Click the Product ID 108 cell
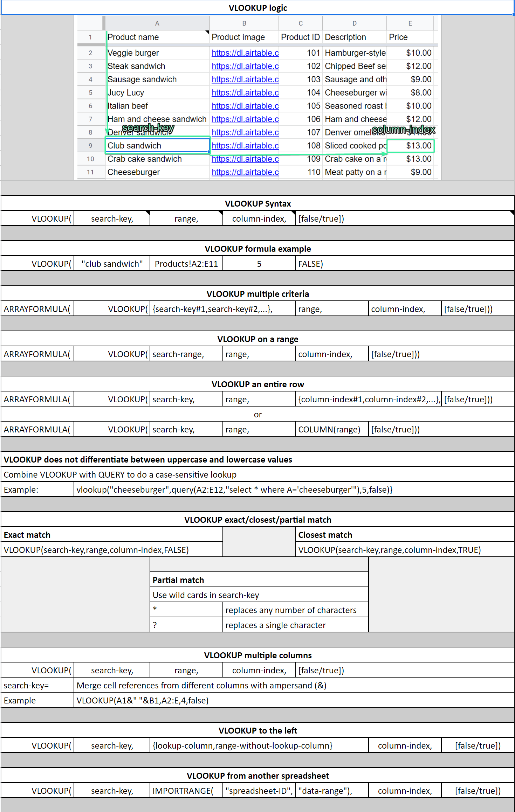 pos(301,146)
